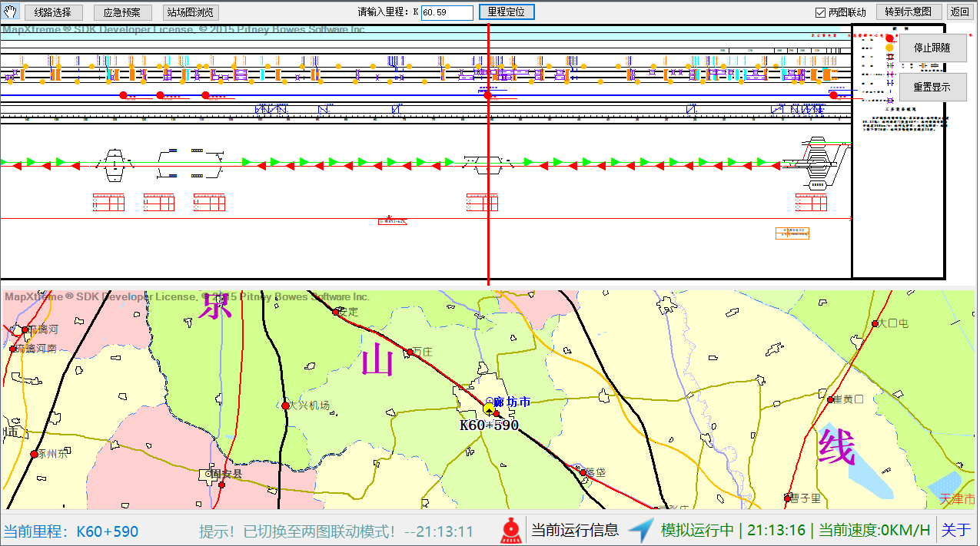Click the 重置显示 reset display button
980x546 pixels.
pyautogui.click(x=932, y=87)
